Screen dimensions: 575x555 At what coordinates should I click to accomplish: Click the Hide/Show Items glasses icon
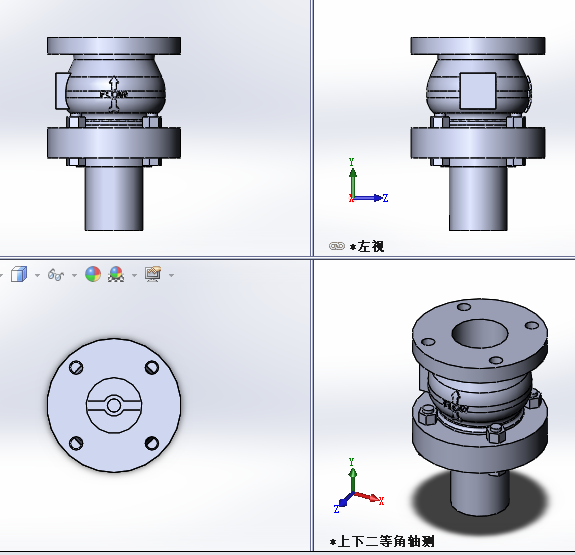point(56,274)
